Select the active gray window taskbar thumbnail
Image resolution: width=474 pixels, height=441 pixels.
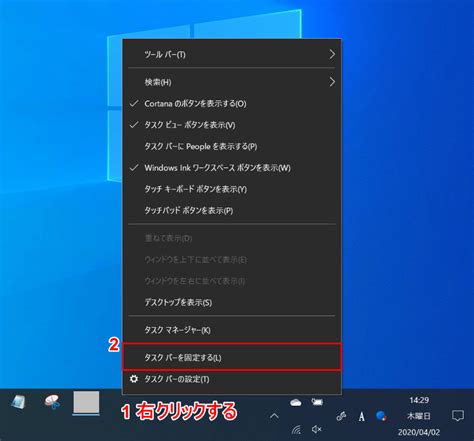tap(86, 403)
